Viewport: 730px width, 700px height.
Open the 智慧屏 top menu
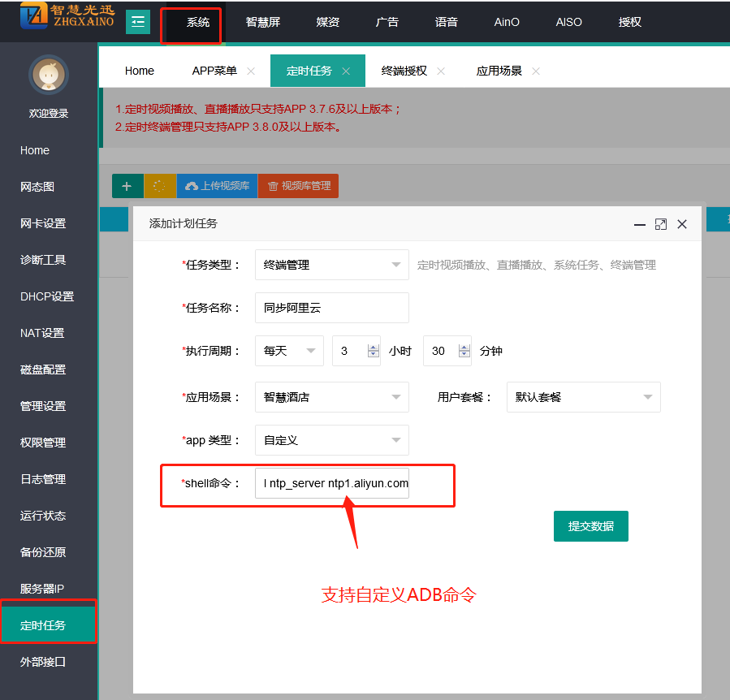tap(262, 22)
